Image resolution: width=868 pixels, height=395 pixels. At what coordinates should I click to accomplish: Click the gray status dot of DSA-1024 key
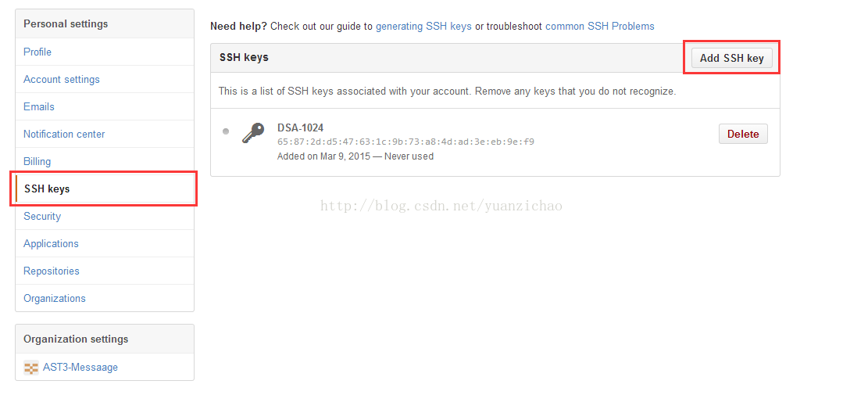(226, 131)
